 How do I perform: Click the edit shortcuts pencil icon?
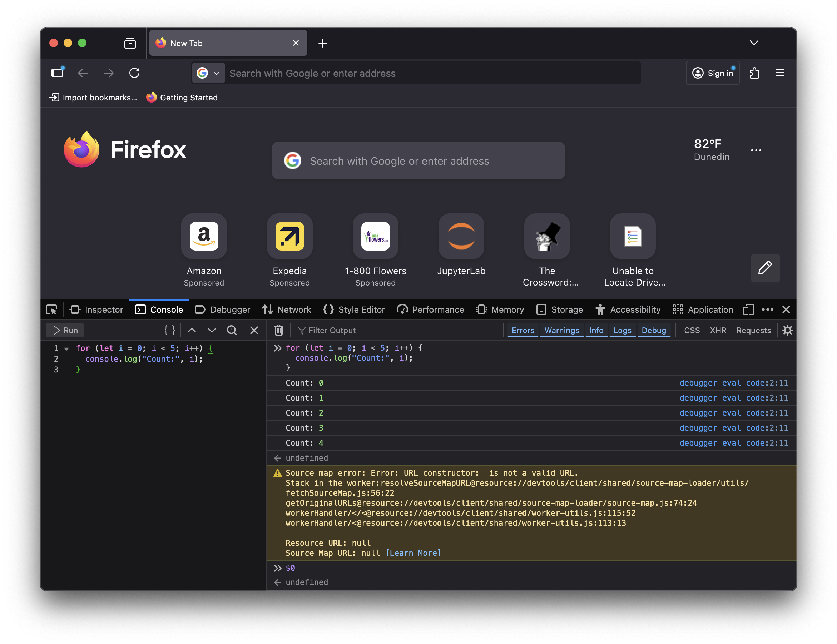click(765, 268)
